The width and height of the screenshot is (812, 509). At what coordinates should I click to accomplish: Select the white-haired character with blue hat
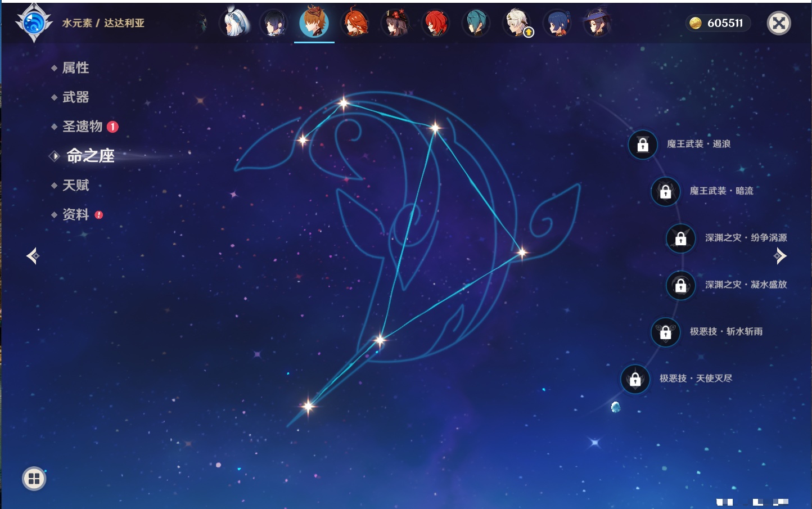pos(234,23)
